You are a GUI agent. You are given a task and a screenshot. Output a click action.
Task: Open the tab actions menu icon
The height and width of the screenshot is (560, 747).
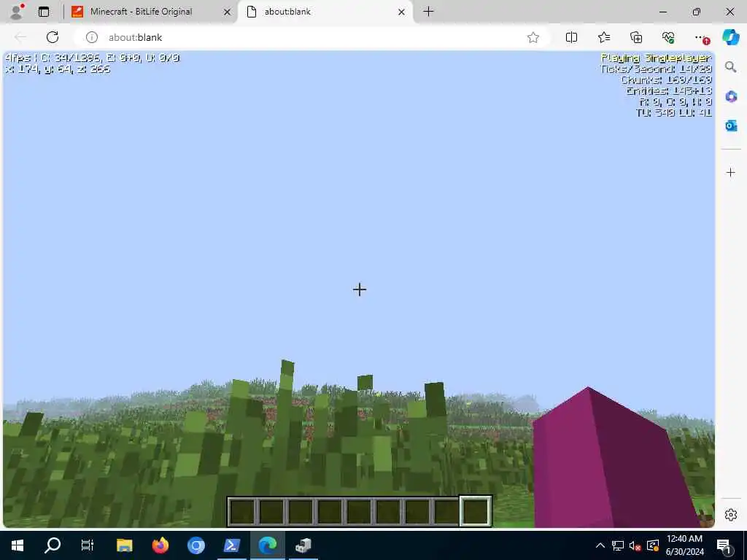pyautogui.click(x=44, y=12)
